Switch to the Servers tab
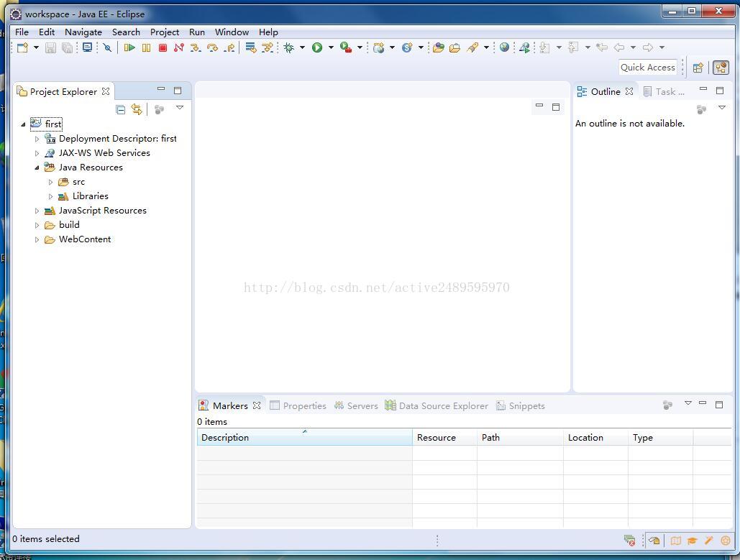Viewport: 740px width, 560px height. 356,405
